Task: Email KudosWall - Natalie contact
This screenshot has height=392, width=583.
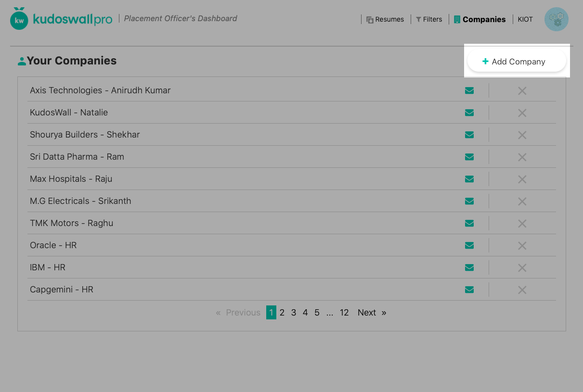Action: pos(469,113)
